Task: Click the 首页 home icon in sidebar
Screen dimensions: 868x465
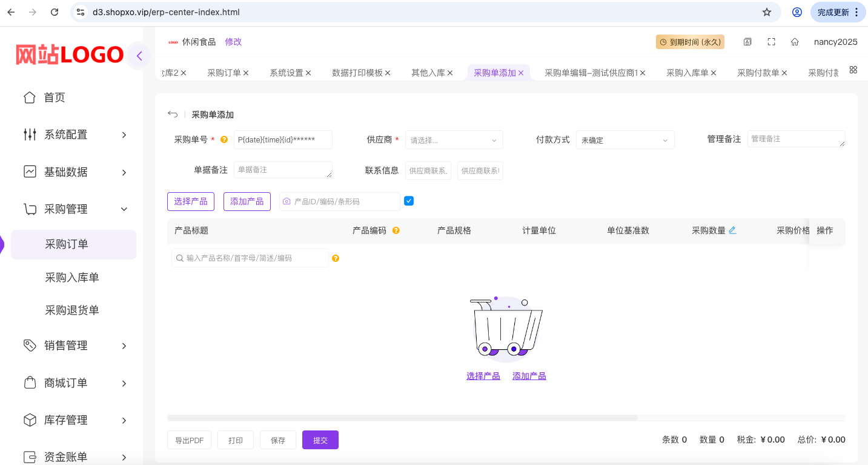Action: coord(29,98)
